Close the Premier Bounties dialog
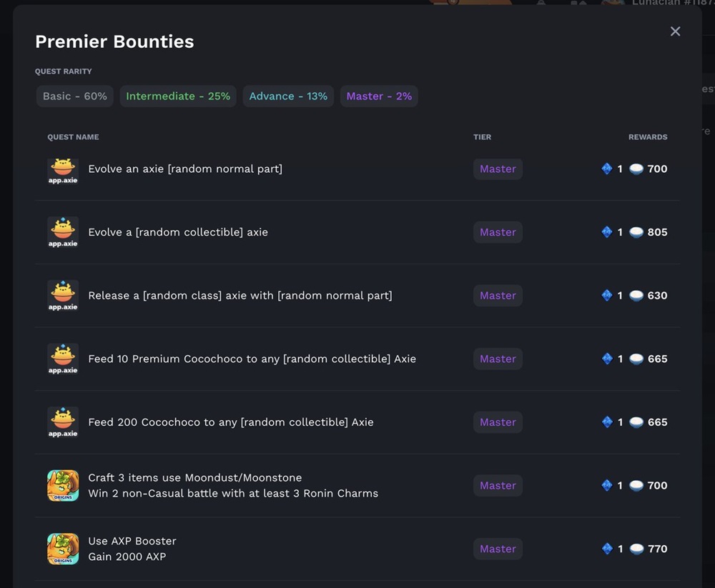The image size is (715, 588). point(675,31)
